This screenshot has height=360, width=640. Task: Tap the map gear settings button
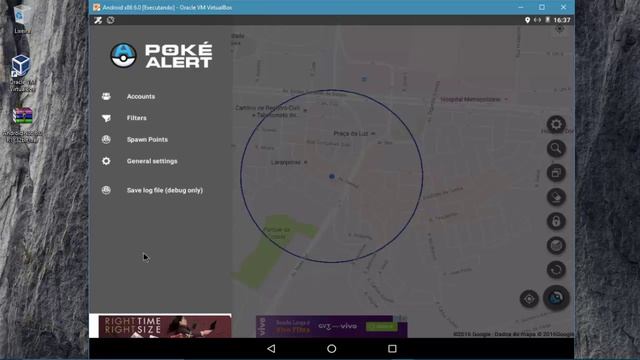point(556,124)
